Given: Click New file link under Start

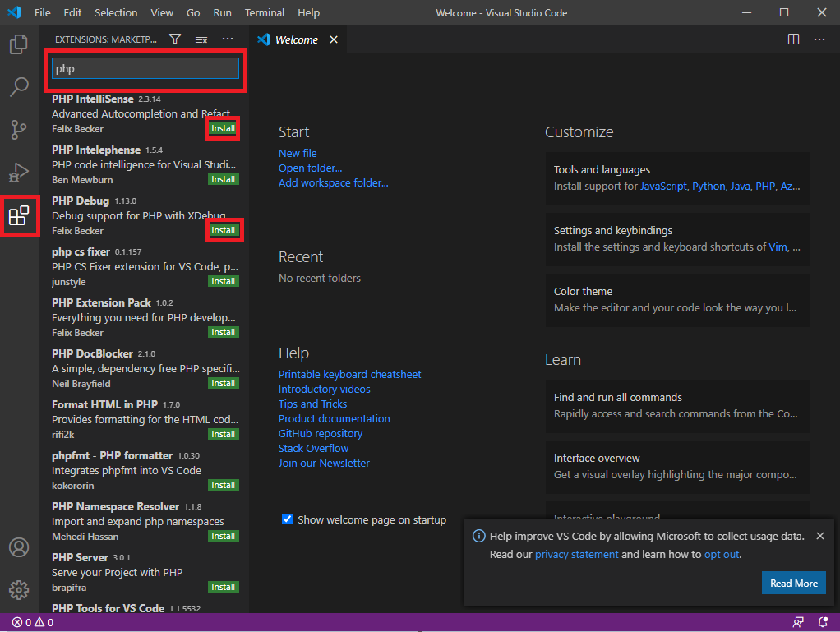Looking at the screenshot, I should [x=298, y=153].
